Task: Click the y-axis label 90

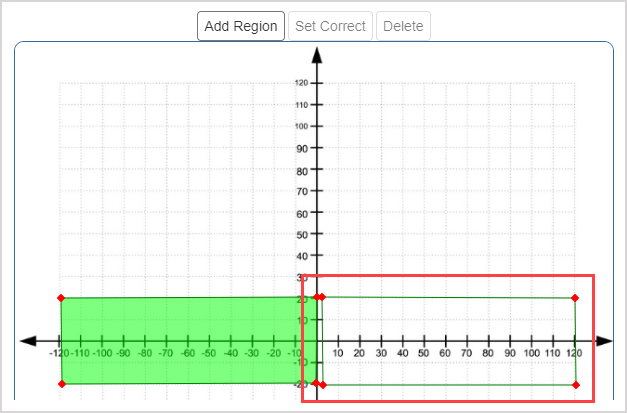Action: tap(302, 149)
